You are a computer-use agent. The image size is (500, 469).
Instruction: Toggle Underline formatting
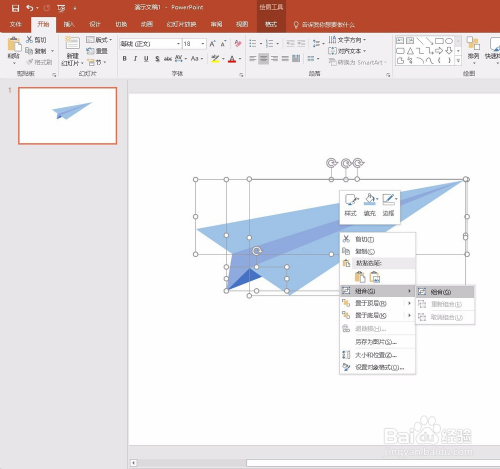click(x=146, y=59)
